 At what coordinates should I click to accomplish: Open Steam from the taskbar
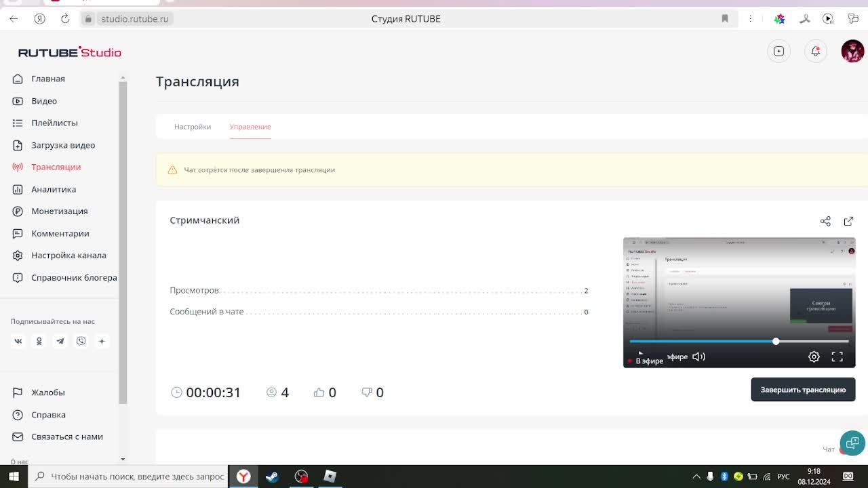(x=272, y=476)
